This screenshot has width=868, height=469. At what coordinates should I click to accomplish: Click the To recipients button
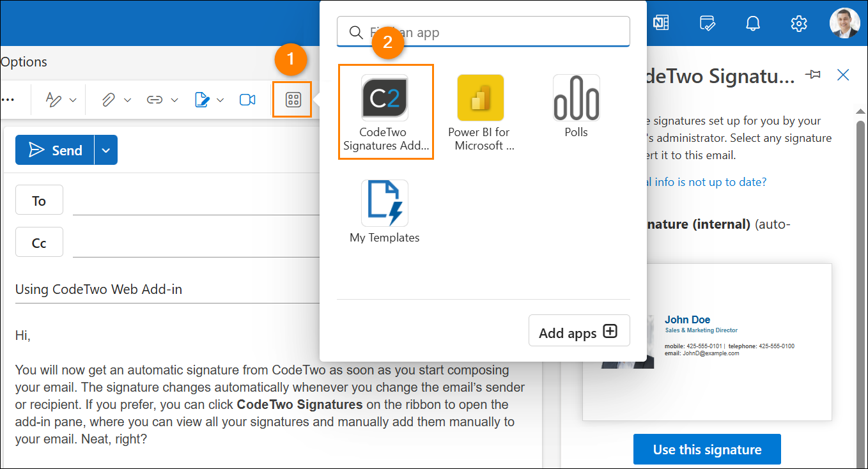click(39, 201)
